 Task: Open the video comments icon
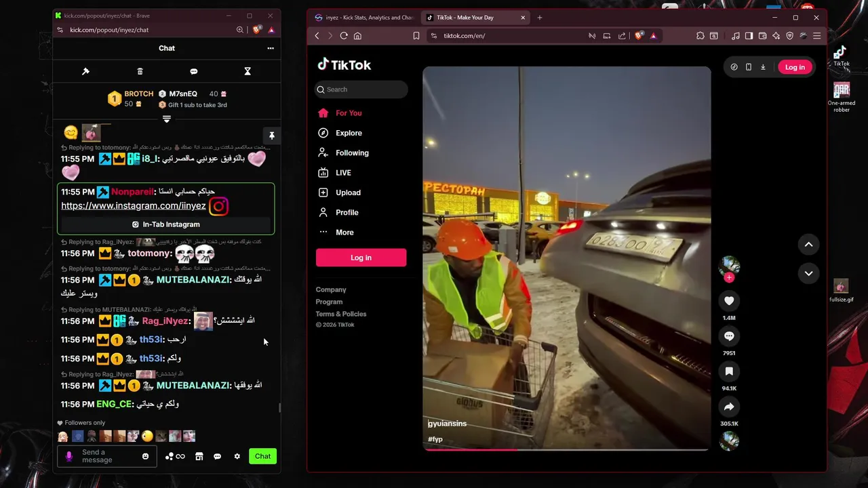click(729, 336)
